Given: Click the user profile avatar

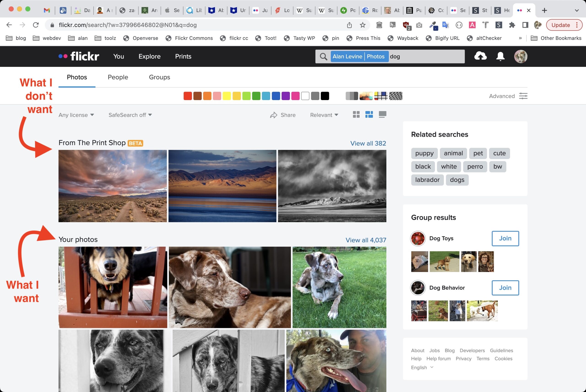Looking at the screenshot, I should pyautogui.click(x=521, y=56).
